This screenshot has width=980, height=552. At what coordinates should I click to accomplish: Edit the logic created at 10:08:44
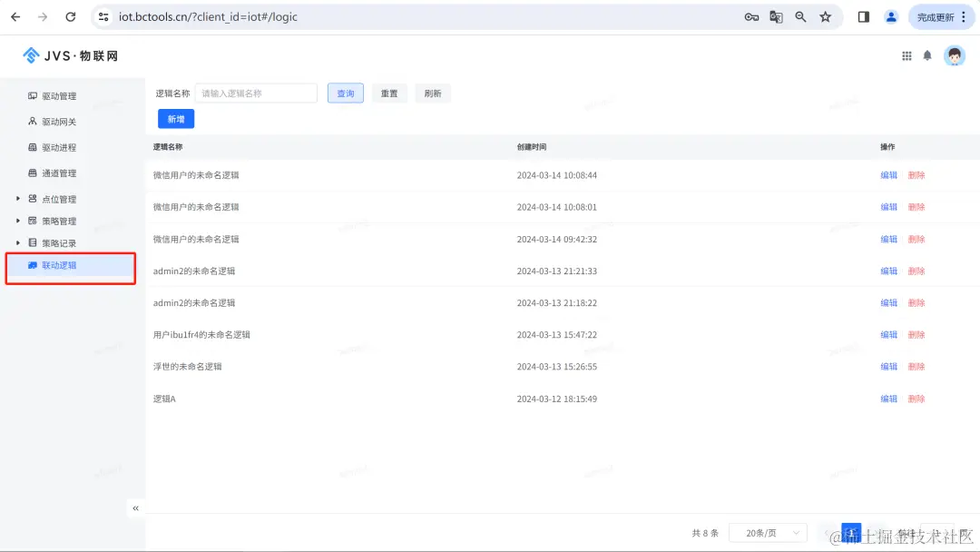(888, 175)
